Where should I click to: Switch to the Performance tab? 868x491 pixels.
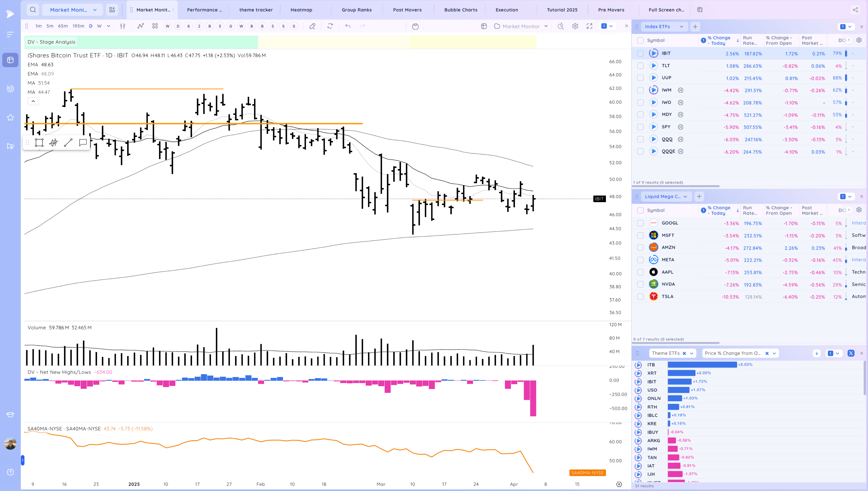(204, 10)
